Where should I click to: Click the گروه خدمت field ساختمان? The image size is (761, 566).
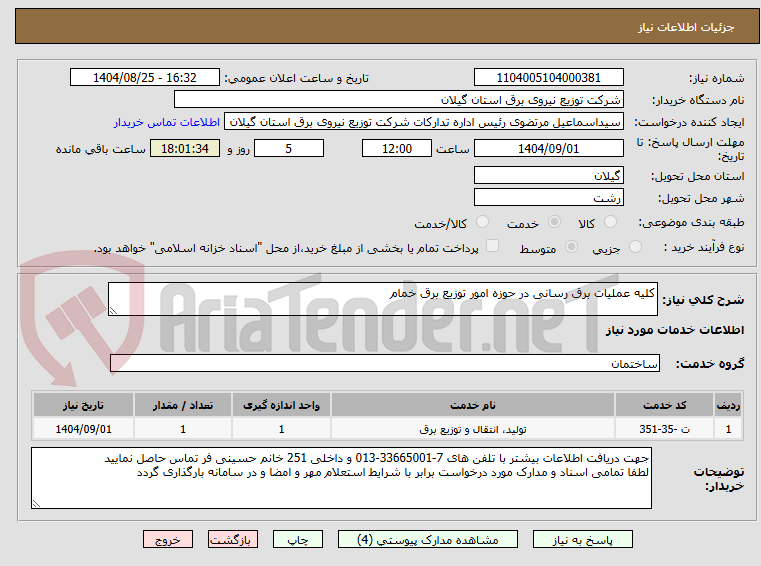[385, 364]
